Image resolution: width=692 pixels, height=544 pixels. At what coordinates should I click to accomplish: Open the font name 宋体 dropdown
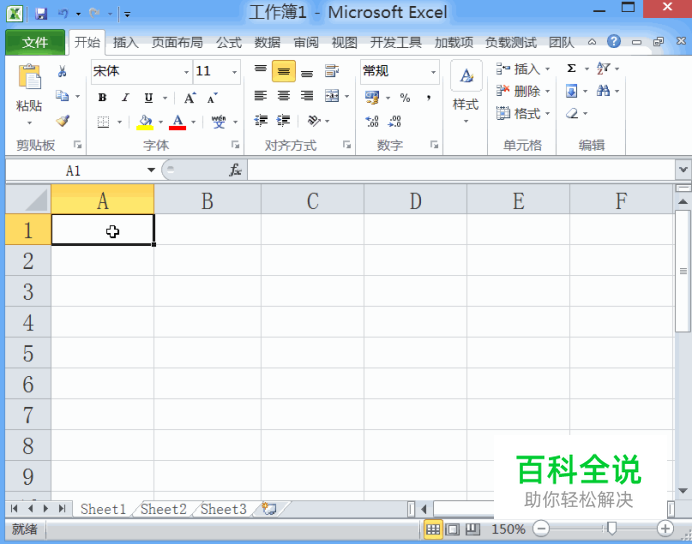coord(187,71)
